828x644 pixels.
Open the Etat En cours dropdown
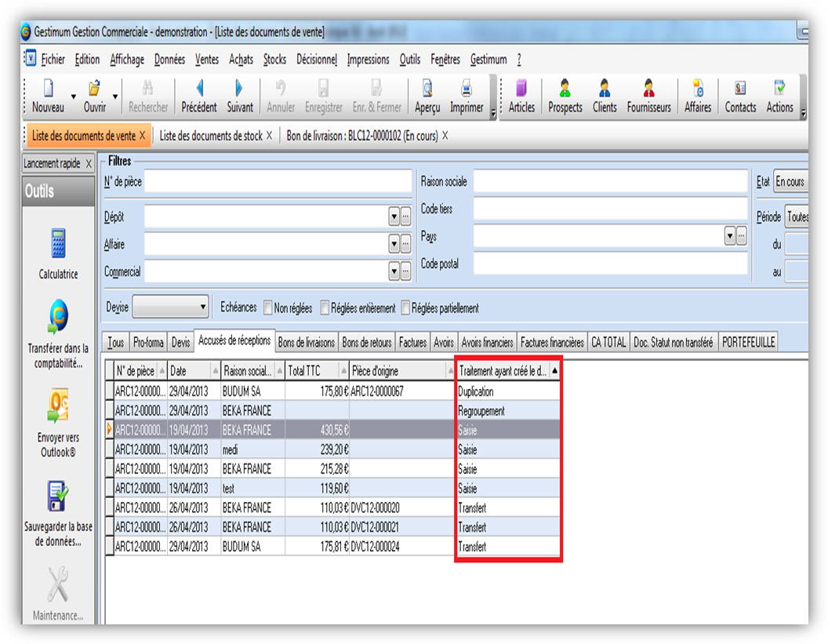click(790, 182)
